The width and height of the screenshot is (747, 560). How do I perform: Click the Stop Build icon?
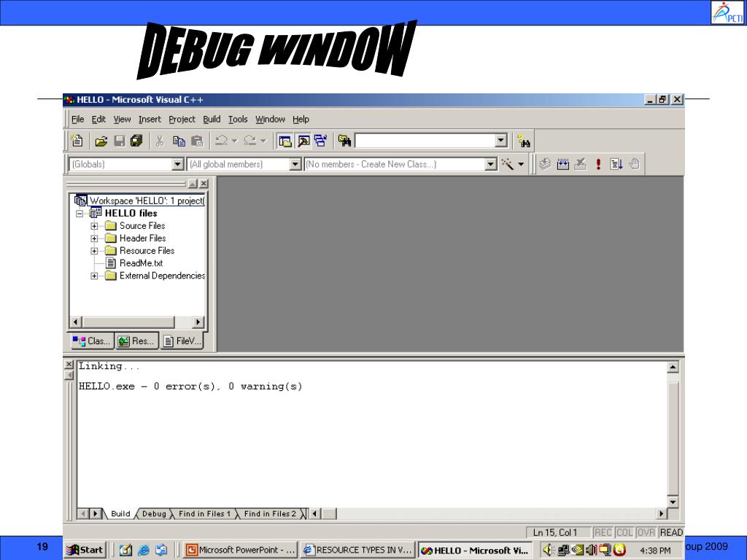(x=580, y=164)
